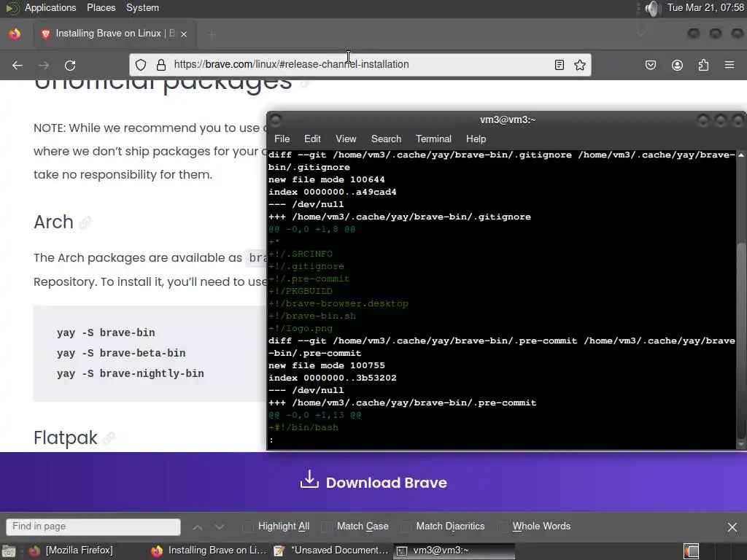Click '+!/PKGBUILD' line in terminal
Viewport: 747px width, 560px height.
[x=301, y=291]
